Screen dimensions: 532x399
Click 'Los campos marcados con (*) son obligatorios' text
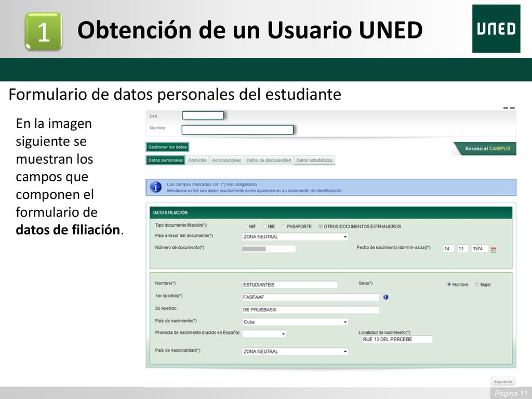[x=212, y=184]
